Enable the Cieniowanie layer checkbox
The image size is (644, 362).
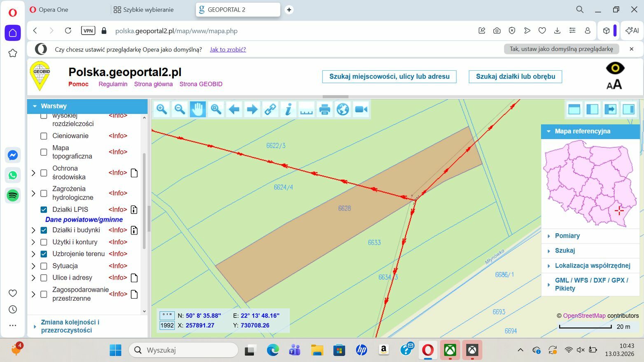[44, 136]
